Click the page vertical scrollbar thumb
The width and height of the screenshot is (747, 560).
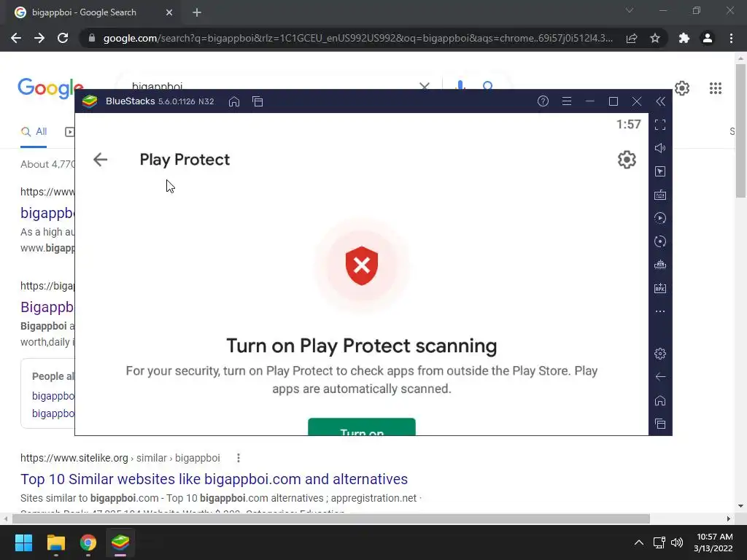point(740,131)
